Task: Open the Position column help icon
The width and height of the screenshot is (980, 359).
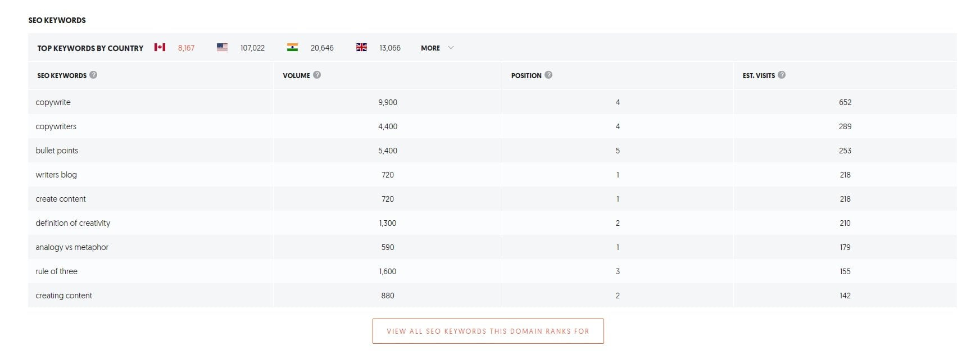Action: point(548,75)
